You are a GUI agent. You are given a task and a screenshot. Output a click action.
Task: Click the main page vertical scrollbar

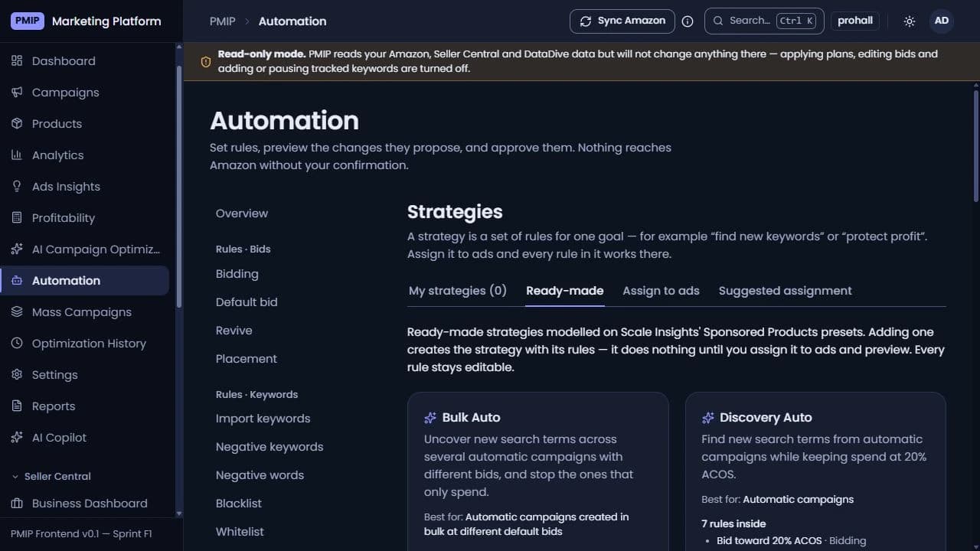(x=975, y=145)
